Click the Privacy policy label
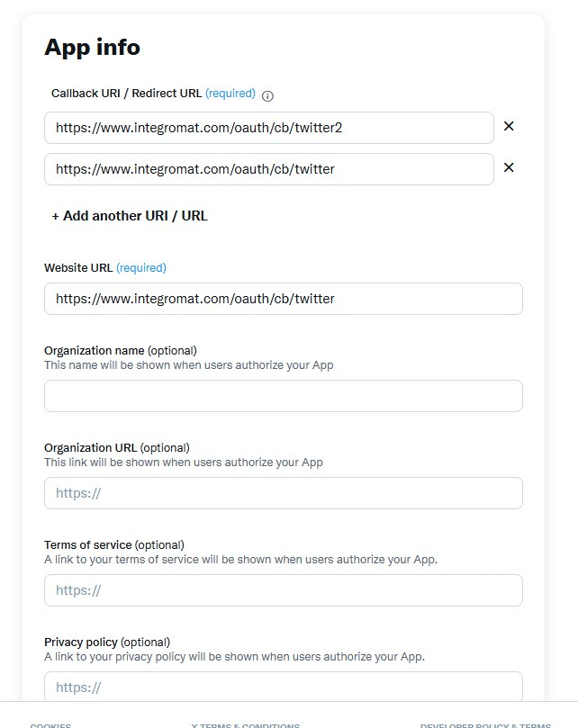 [x=81, y=642]
